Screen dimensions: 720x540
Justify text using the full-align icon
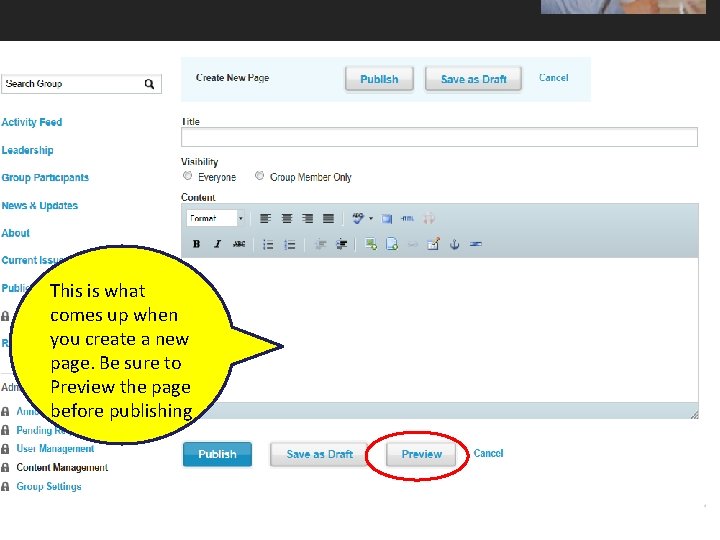pos(328,219)
